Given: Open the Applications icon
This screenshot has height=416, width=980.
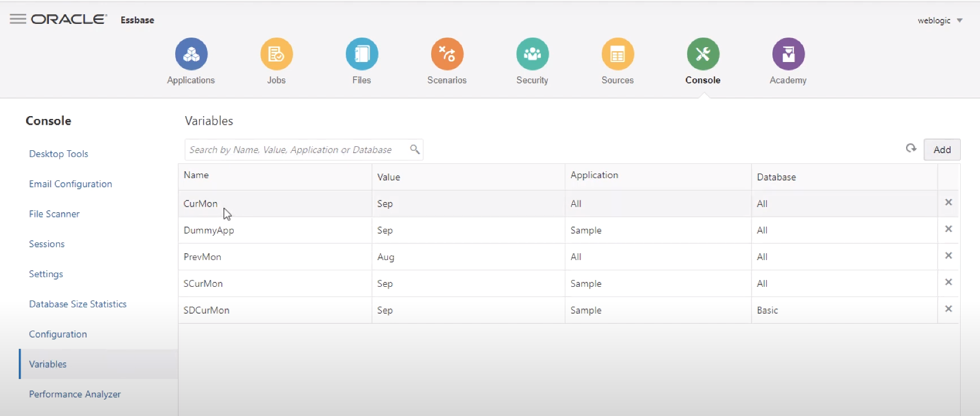Looking at the screenshot, I should pos(191,54).
